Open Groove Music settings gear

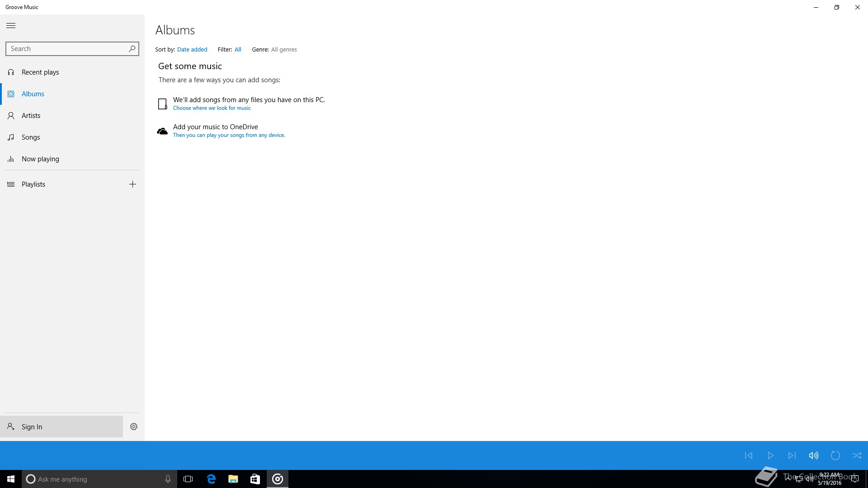[x=134, y=427]
